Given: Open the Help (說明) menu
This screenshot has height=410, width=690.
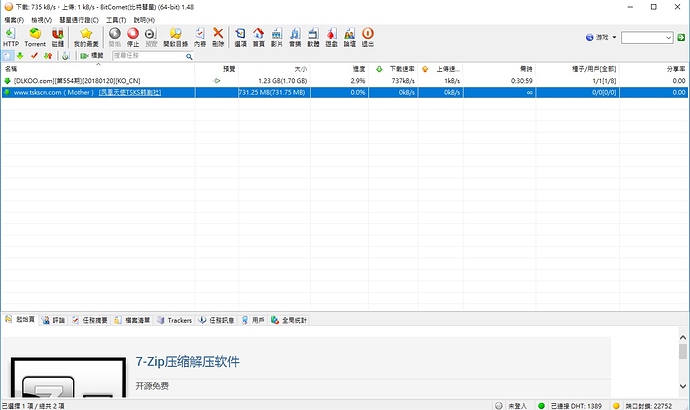Looking at the screenshot, I should point(144,20).
